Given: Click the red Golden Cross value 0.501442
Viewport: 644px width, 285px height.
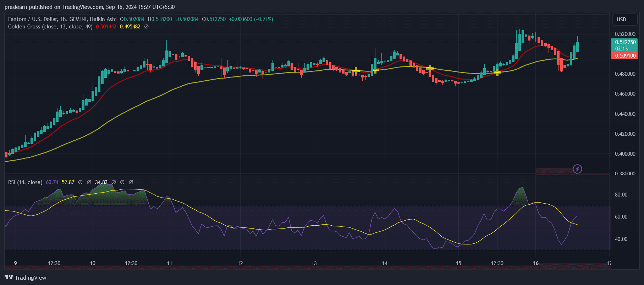Looking at the screenshot, I should click(x=106, y=27).
